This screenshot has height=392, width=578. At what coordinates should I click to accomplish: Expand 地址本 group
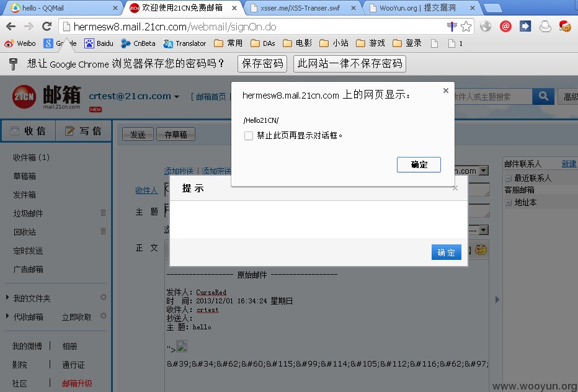click(509, 202)
